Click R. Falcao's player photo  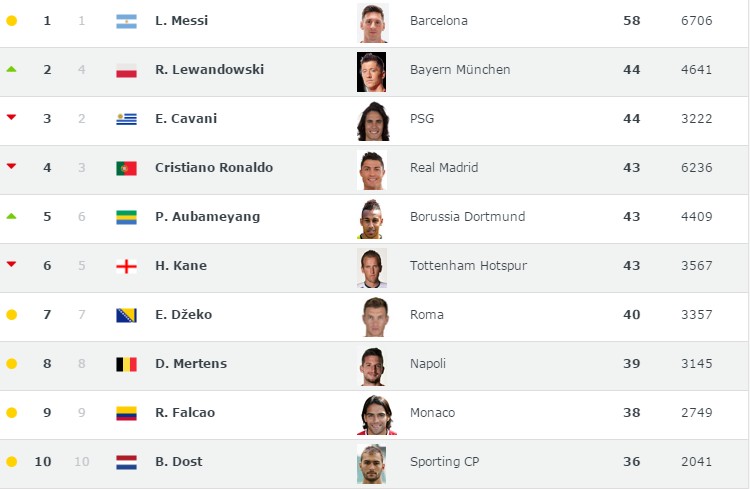[372, 414]
